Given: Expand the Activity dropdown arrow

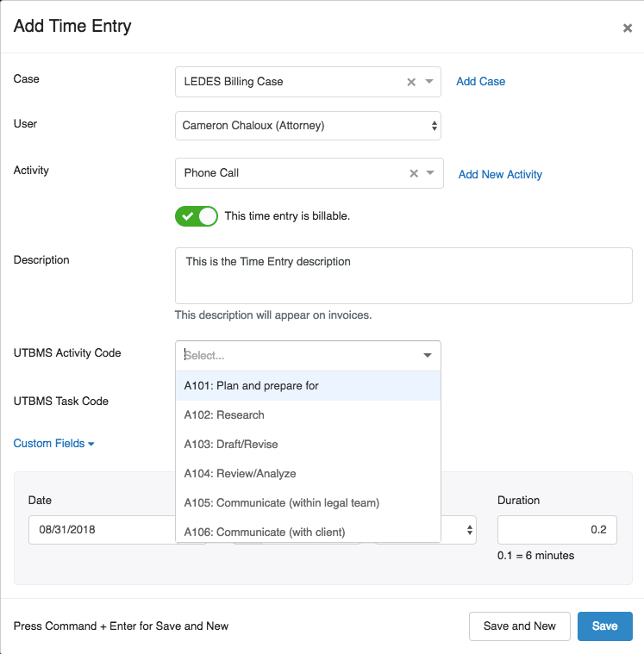Looking at the screenshot, I should [430, 172].
